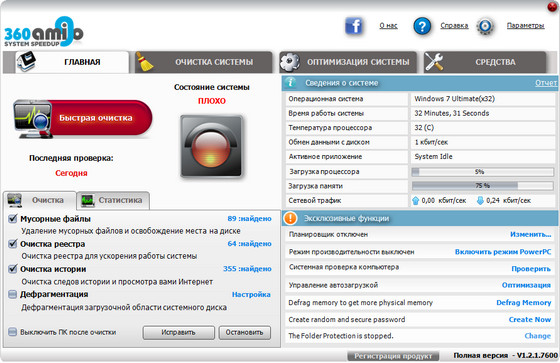Click the 32 (C) processor temperature value
Viewport: 560px width, 363px height.
tap(424, 128)
